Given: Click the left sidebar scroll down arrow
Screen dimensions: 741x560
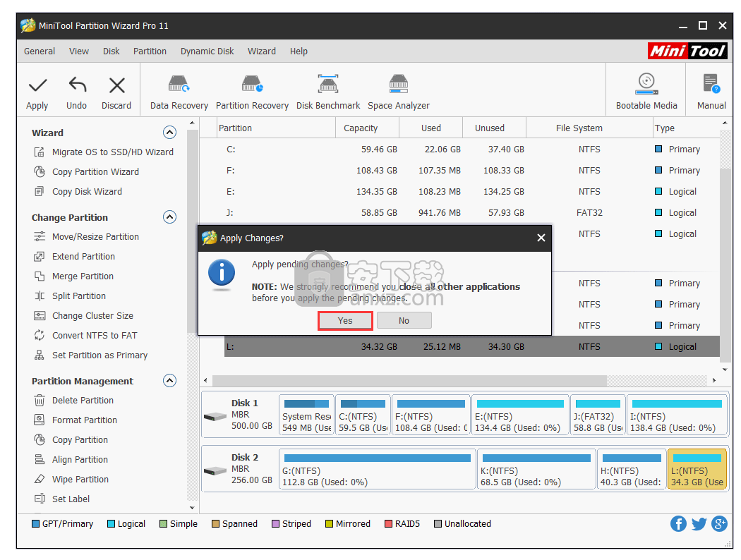Looking at the screenshot, I should click(192, 508).
